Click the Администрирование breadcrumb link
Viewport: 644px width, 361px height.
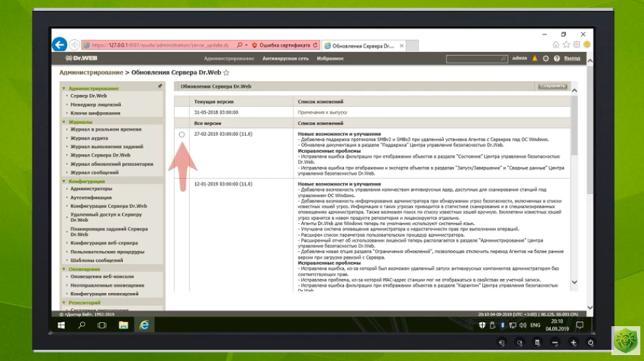pos(91,72)
